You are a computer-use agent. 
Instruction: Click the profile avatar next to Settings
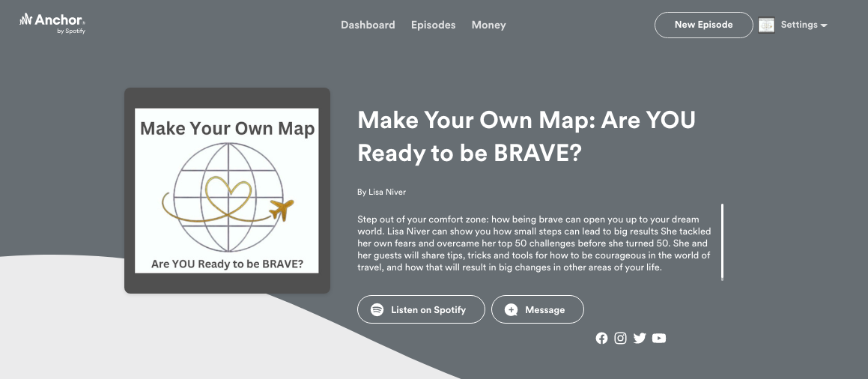766,25
